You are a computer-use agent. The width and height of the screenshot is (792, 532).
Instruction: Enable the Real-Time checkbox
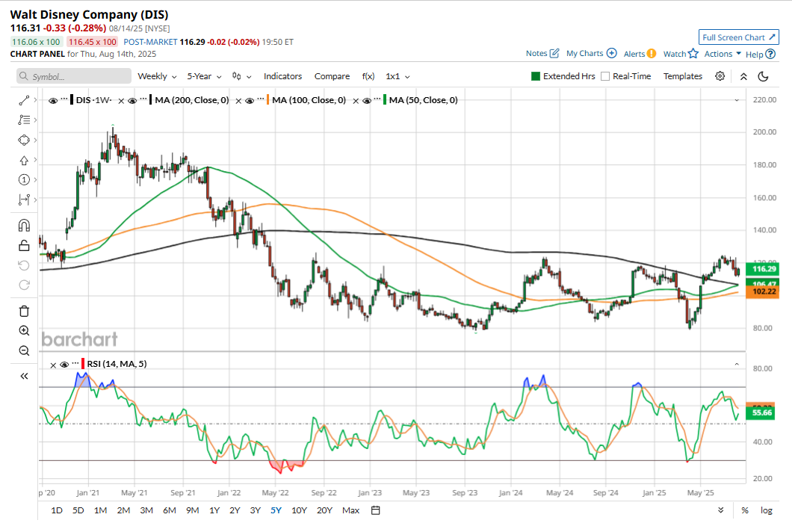coord(605,76)
